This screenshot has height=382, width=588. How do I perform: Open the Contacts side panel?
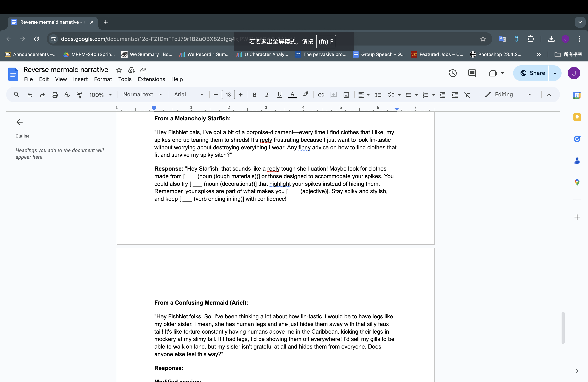[x=577, y=161]
